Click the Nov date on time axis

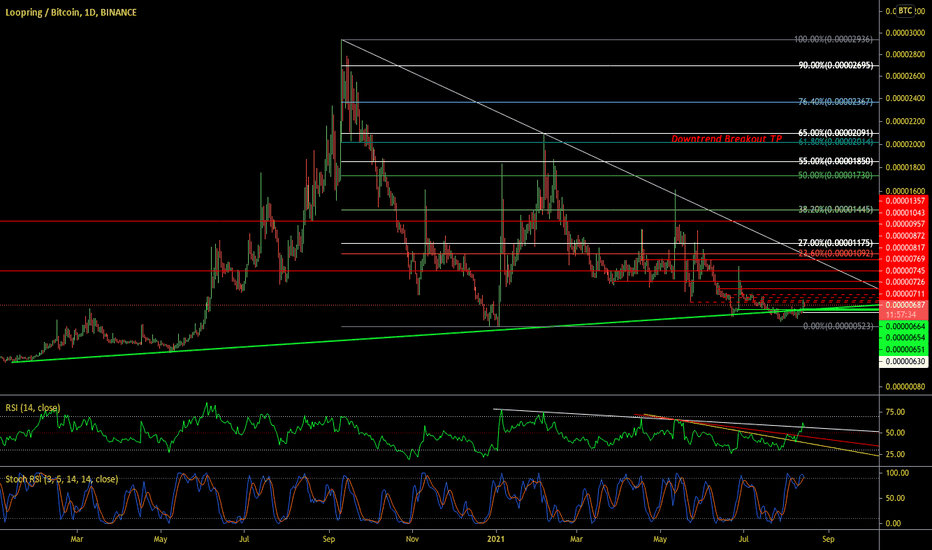[x=412, y=539]
